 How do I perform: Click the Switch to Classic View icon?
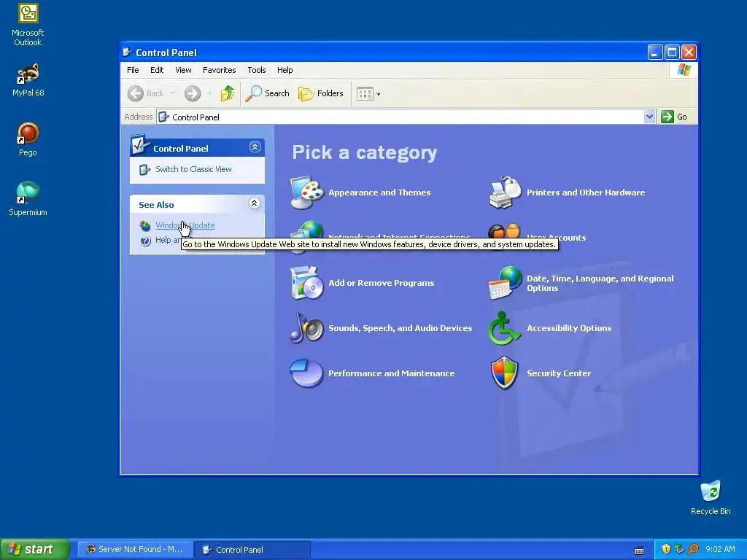145,169
